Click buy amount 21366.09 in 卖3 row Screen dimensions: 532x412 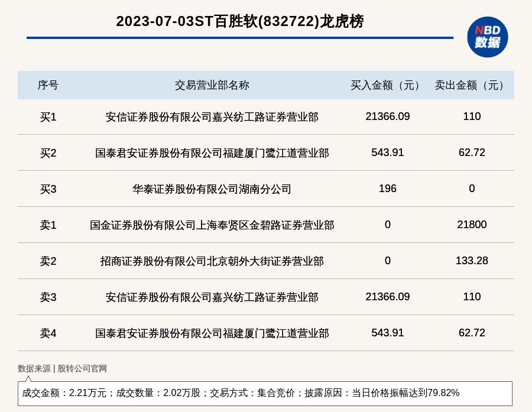(387, 297)
